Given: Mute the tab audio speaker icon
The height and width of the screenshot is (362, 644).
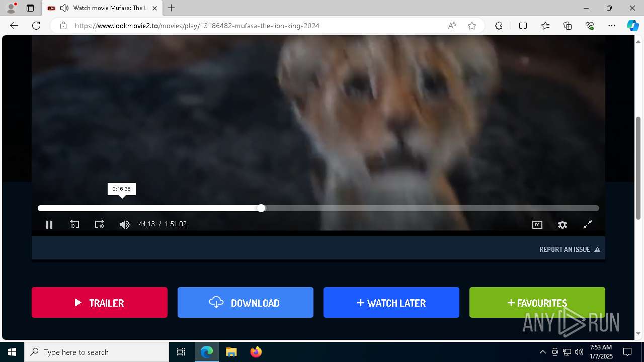Looking at the screenshot, I should coord(64,8).
